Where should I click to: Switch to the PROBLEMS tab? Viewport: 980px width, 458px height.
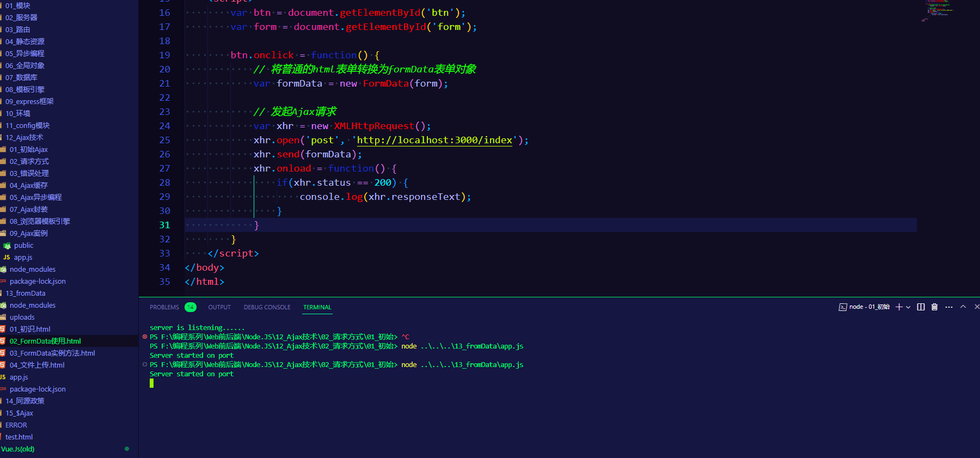tap(164, 307)
